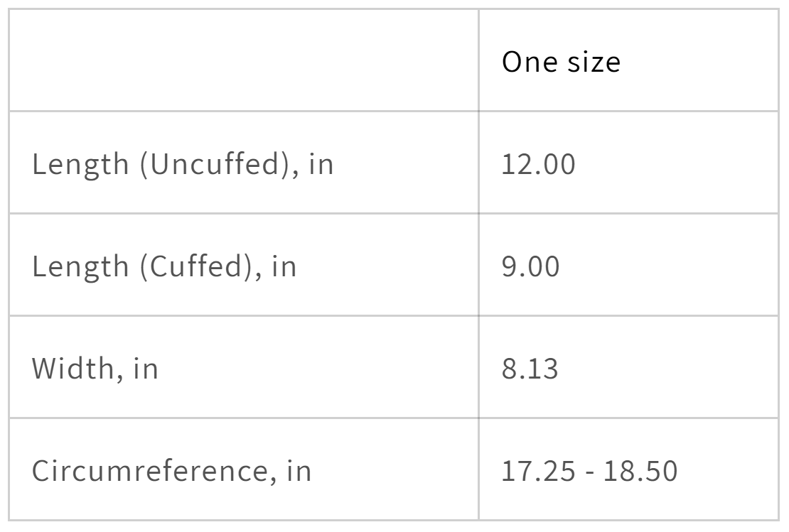Select the "Length (Cuffed), in" row label
789x532 pixels.
(x=164, y=267)
